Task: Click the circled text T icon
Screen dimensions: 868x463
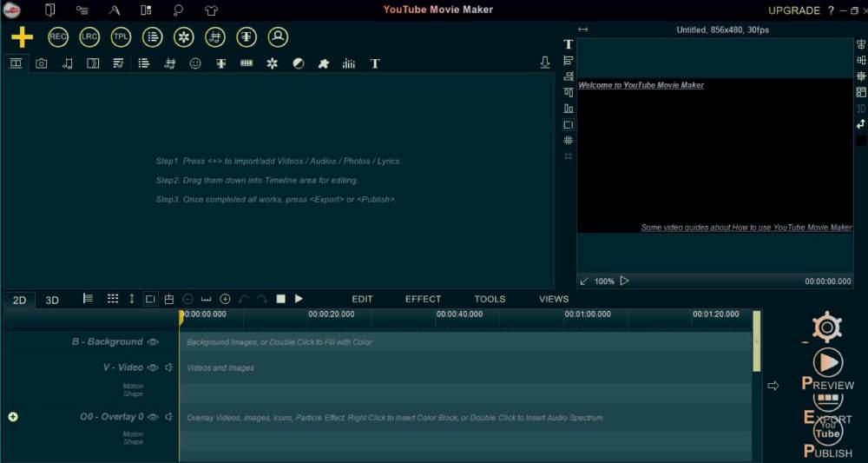Action: pos(247,37)
